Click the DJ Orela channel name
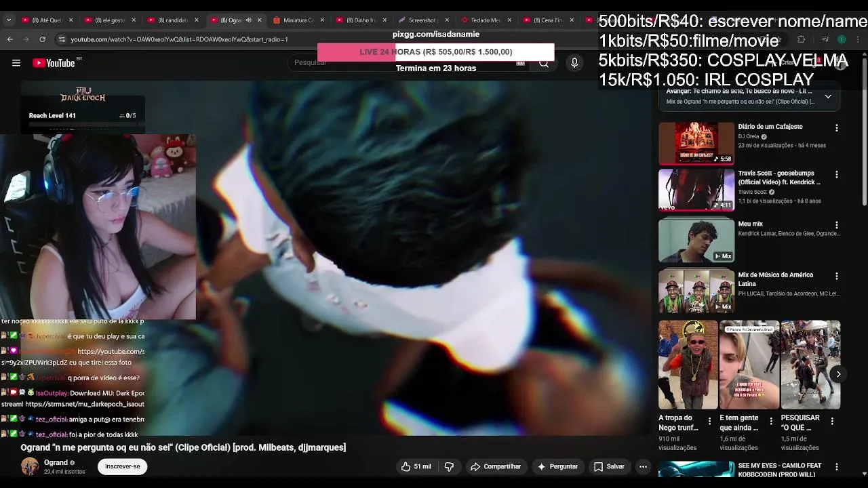 click(749, 136)
